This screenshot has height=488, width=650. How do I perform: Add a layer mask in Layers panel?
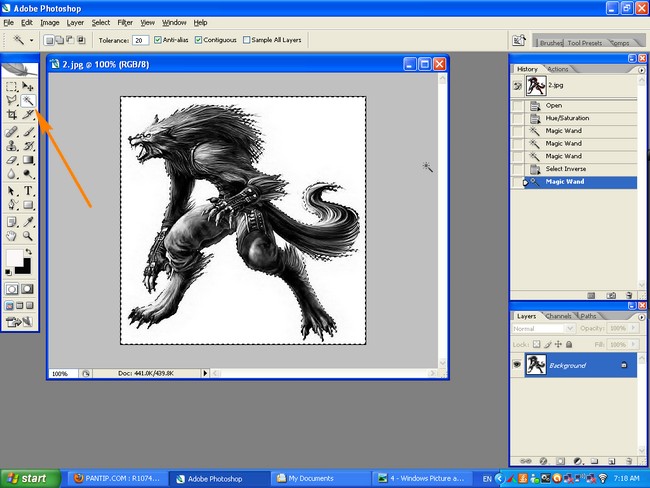(x=560, y=461)
